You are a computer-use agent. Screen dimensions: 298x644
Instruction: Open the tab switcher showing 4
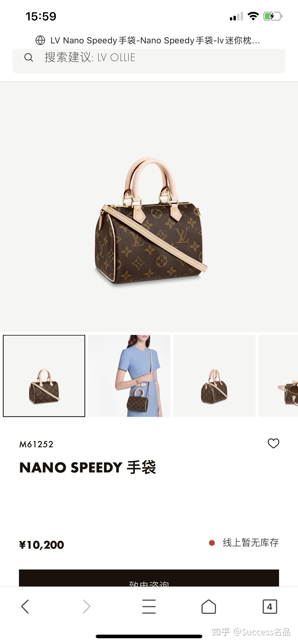click(270, 606)
